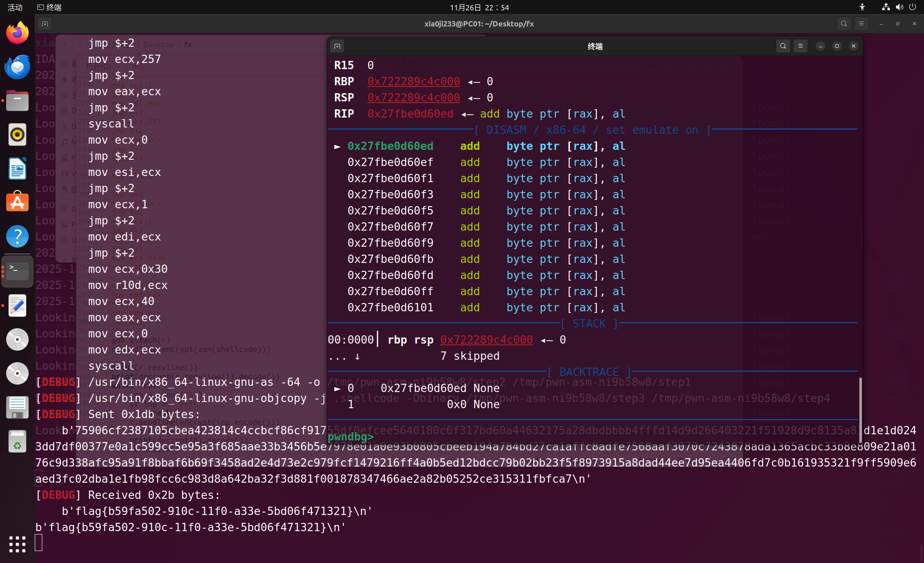Open hamburger menu in inner terminal window

pyautogui.click(x=801, y=46)
